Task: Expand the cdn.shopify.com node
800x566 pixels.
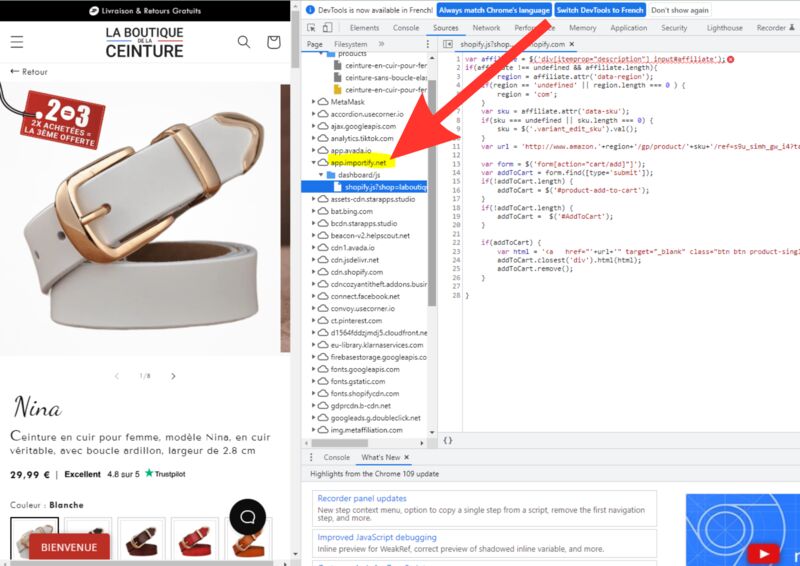Action: pos(313,272)
